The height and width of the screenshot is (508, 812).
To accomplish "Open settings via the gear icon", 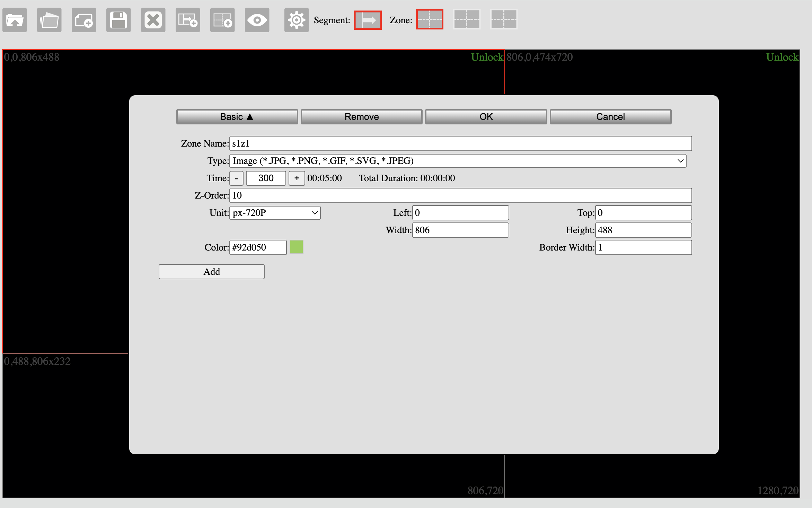I will 297,20.
